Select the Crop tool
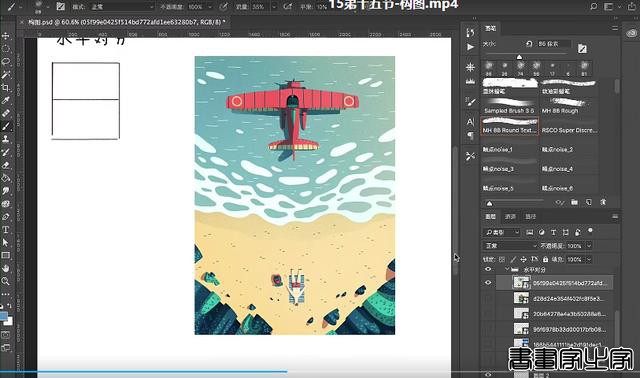 point(6,88)
